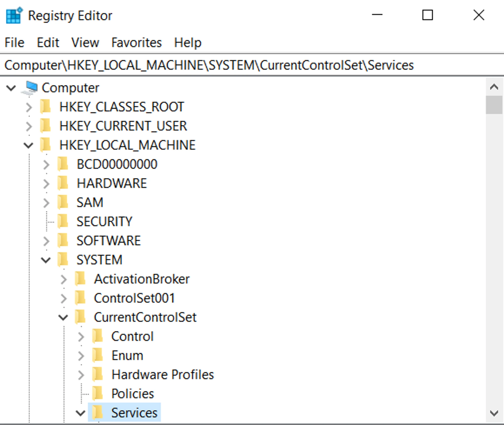Viewport: 504px width, 425px height.
Task: Click the Policies key folder icon
Action: pyautogui.click(x=98, y=394)
